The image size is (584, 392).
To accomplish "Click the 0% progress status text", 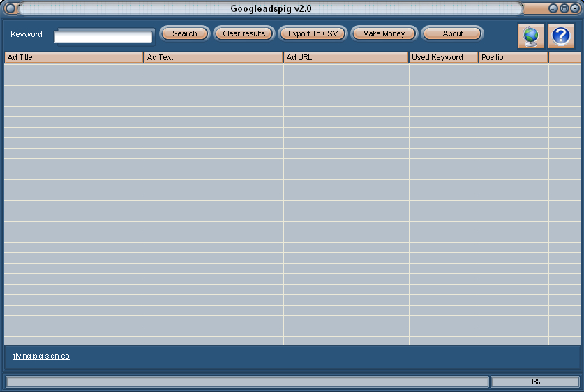I will (x=534, y=382).
